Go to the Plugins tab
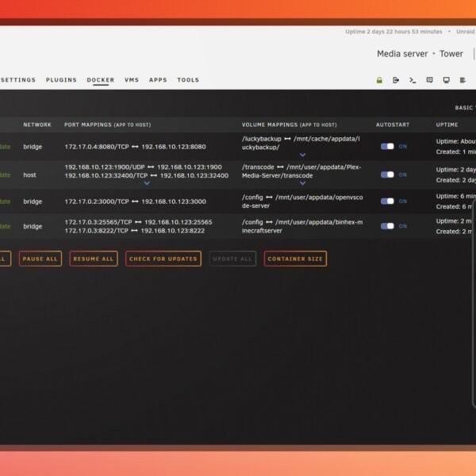The height and width of the screenshot is (476, 476). (61, 80)
